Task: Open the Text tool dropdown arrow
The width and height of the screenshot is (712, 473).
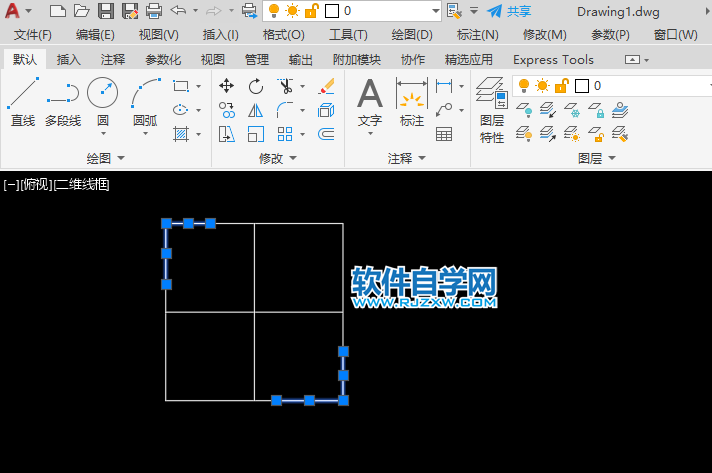Action: point(370,134)
